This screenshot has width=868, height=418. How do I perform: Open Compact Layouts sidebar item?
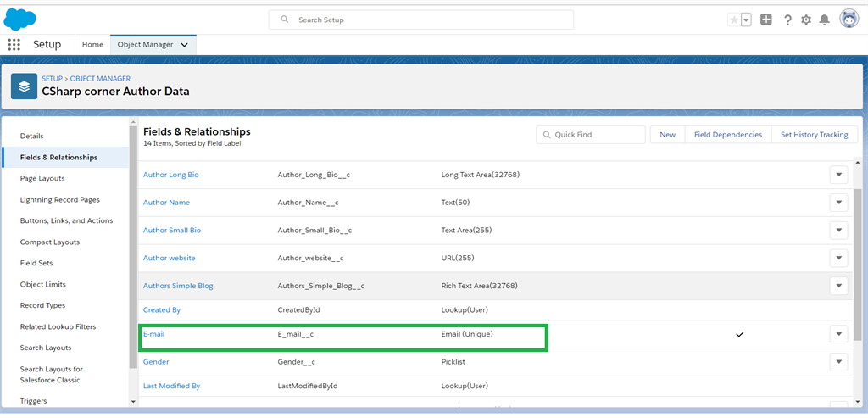[50, 242]
